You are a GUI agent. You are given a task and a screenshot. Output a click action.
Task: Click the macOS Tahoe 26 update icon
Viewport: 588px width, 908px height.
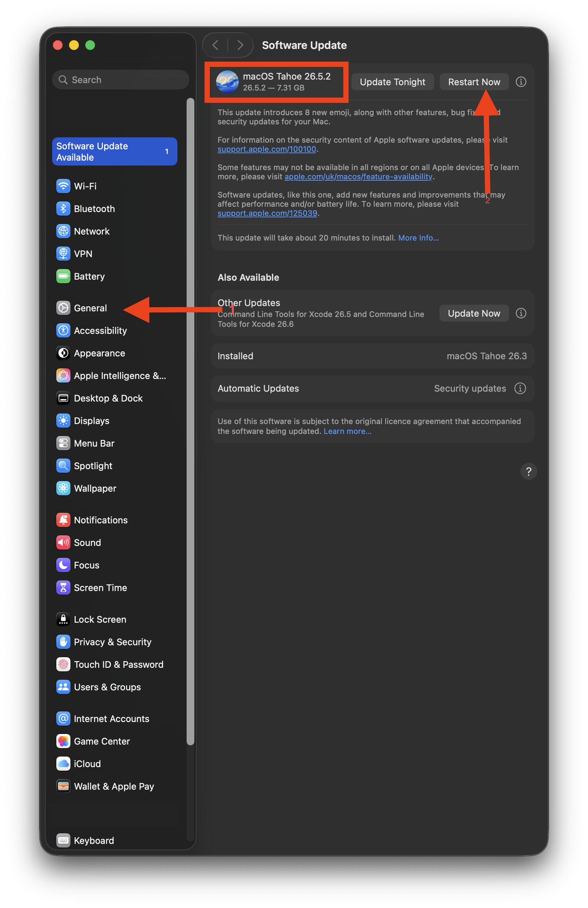(x=227, y=82)
